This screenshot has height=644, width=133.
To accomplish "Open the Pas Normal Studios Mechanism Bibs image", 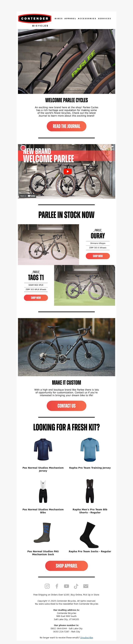I will [x=43, y=491].
